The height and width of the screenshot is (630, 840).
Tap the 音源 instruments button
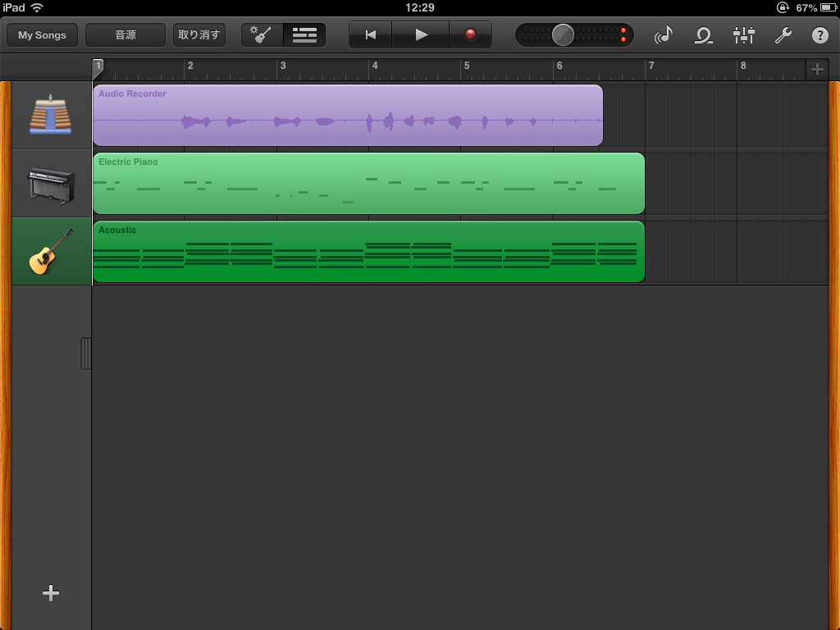[126, 35]
